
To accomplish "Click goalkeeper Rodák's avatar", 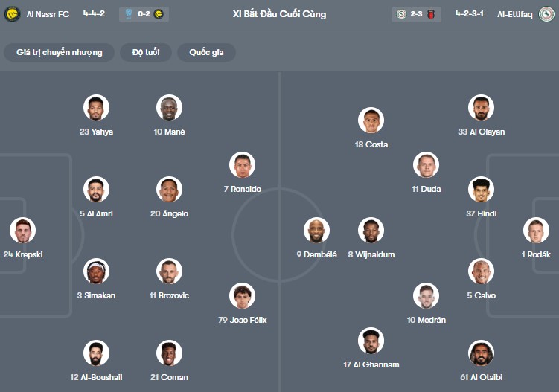I will [536, 231].
